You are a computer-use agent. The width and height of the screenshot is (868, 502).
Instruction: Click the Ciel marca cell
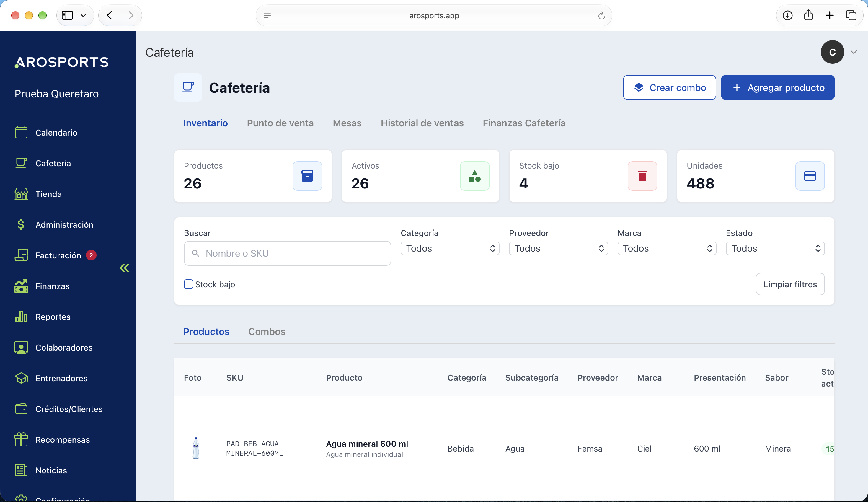644,449
